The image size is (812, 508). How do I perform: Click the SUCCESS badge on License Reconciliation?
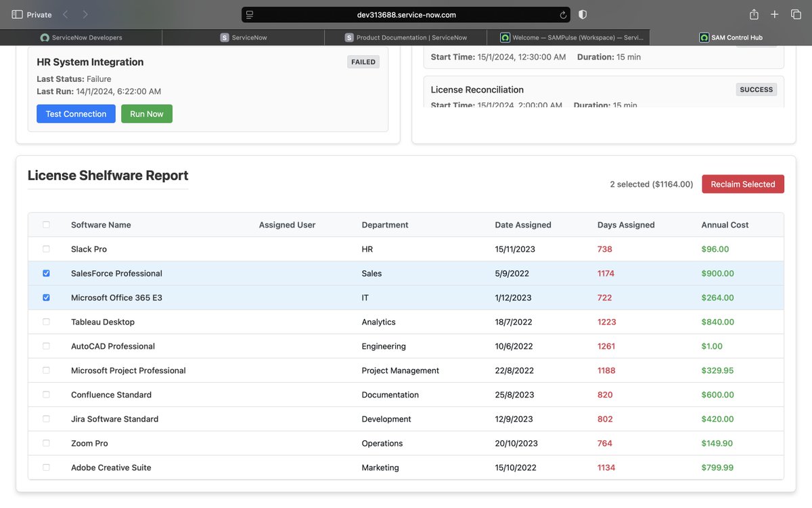point(757,89)
